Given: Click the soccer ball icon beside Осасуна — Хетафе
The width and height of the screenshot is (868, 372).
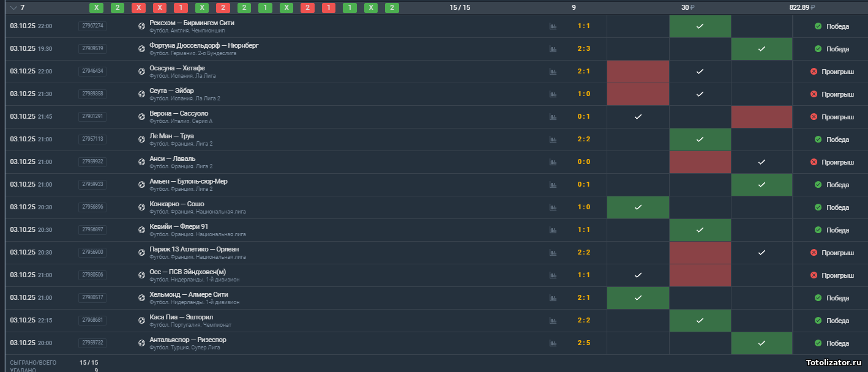Looking at the screenshot, I should point(142,72).
